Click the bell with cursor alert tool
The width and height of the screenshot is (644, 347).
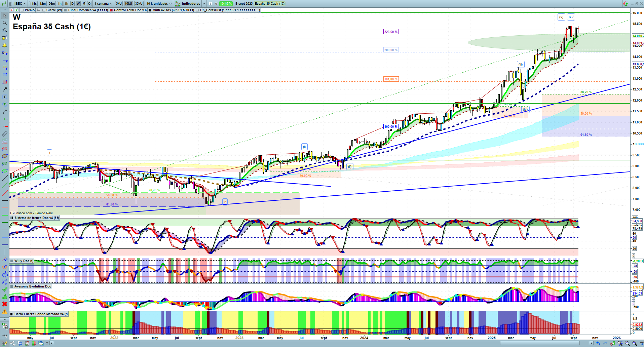point(5,38)
